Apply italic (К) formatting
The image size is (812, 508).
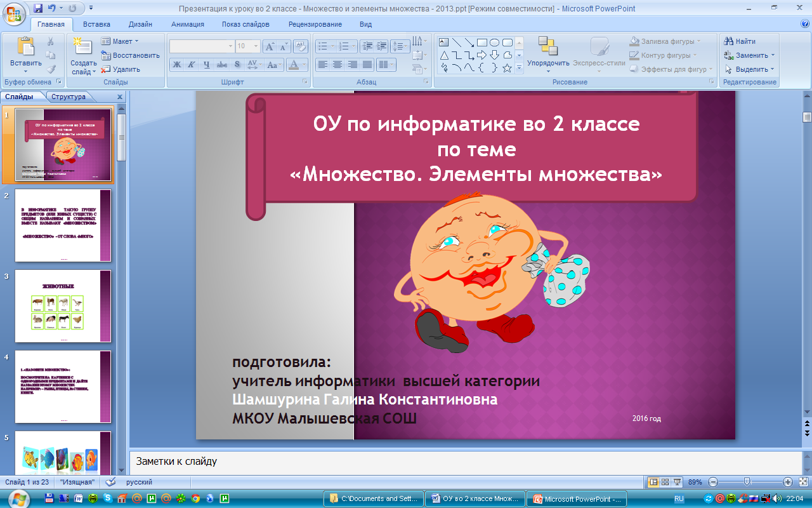[192, 65]
